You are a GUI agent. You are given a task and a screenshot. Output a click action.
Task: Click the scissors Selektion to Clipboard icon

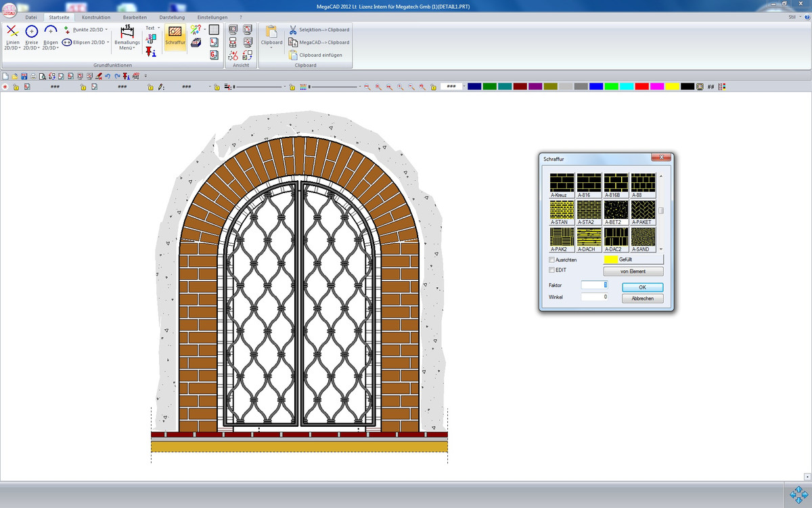coord(293,30)
